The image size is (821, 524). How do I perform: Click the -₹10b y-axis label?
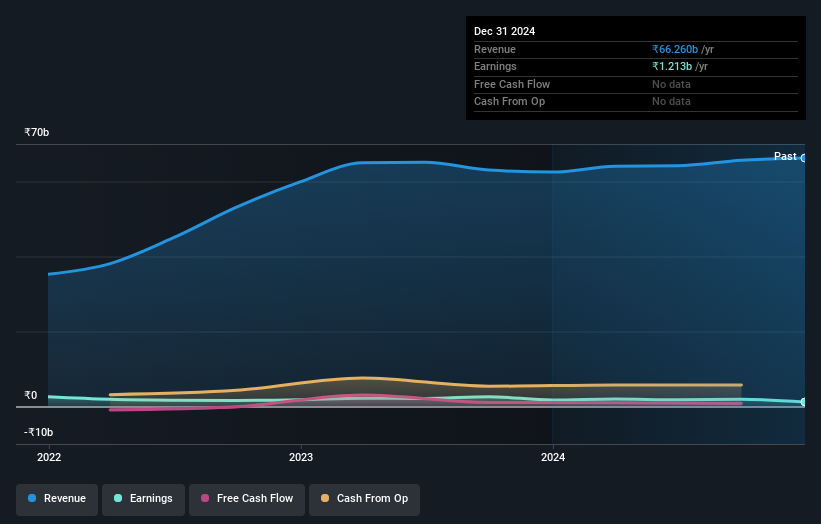(38, 432)
